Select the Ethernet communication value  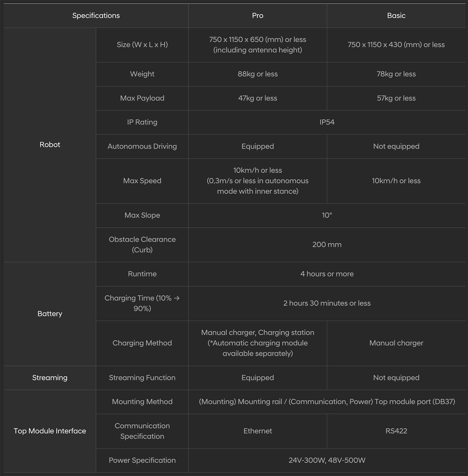257,431
